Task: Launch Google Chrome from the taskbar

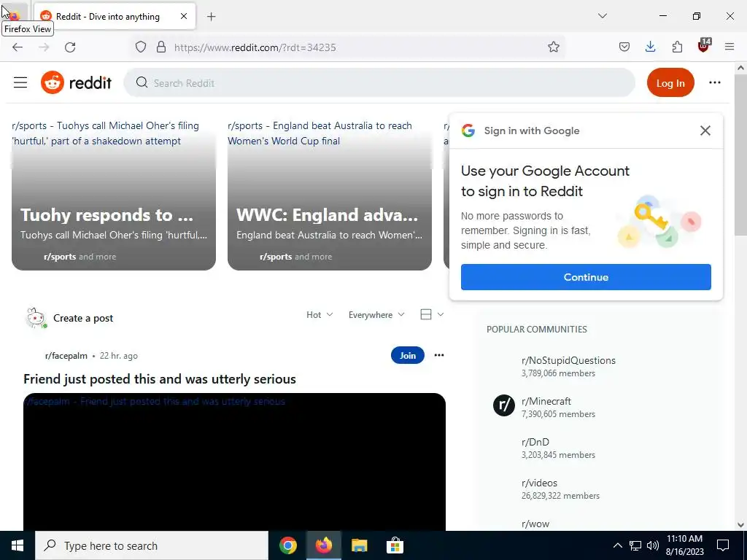Action: point(287,545)
